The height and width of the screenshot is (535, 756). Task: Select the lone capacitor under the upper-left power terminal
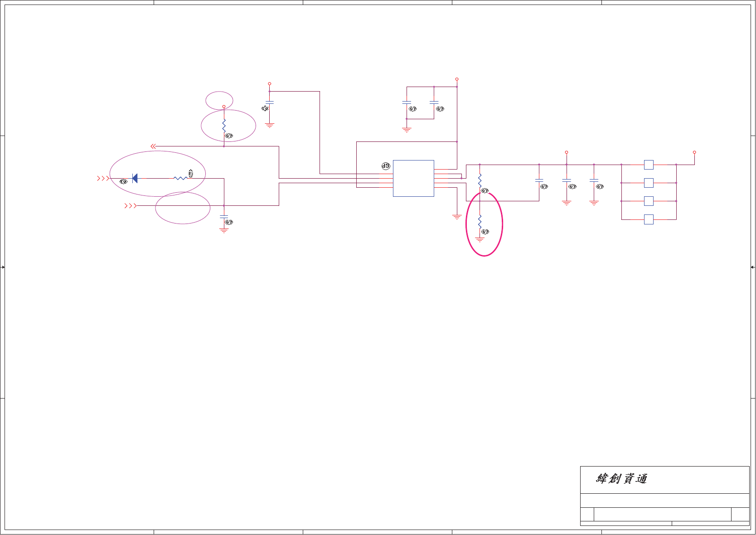point(270,103)
